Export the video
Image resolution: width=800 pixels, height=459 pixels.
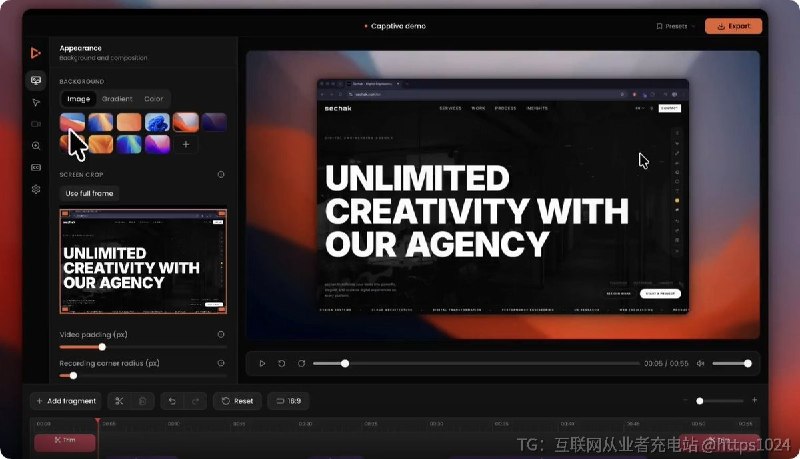[734, 26]
